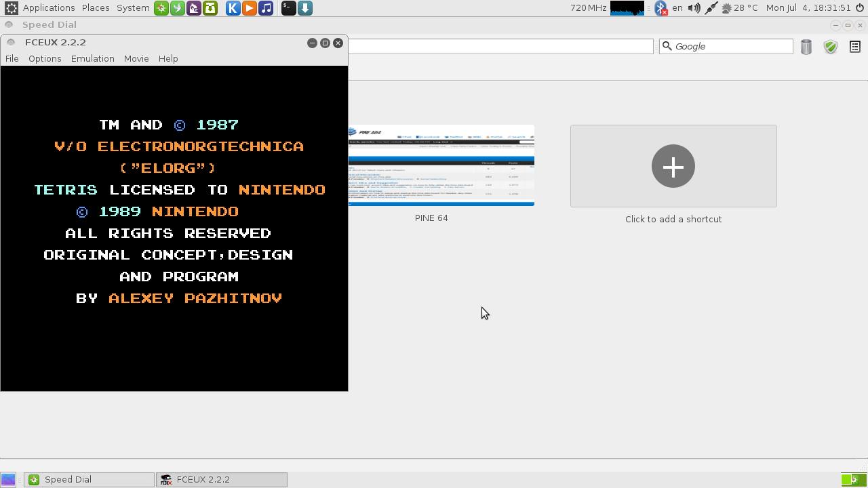Click the volume speaker icon
868x488 pixels.
click(x=694, y=8)
